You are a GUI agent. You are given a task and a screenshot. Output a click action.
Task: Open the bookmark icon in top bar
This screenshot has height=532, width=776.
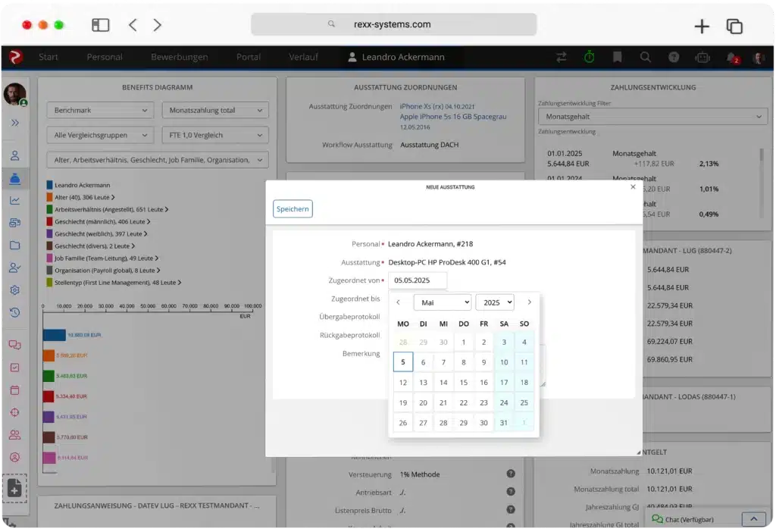pyautogui.click(x=617, y=57)
